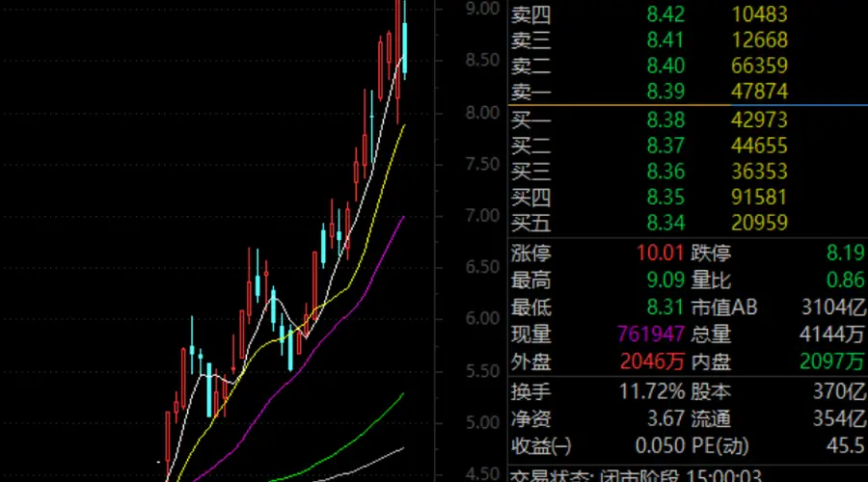Click the 卖四 row label
The image size is (868, 482).
point(530,14)
